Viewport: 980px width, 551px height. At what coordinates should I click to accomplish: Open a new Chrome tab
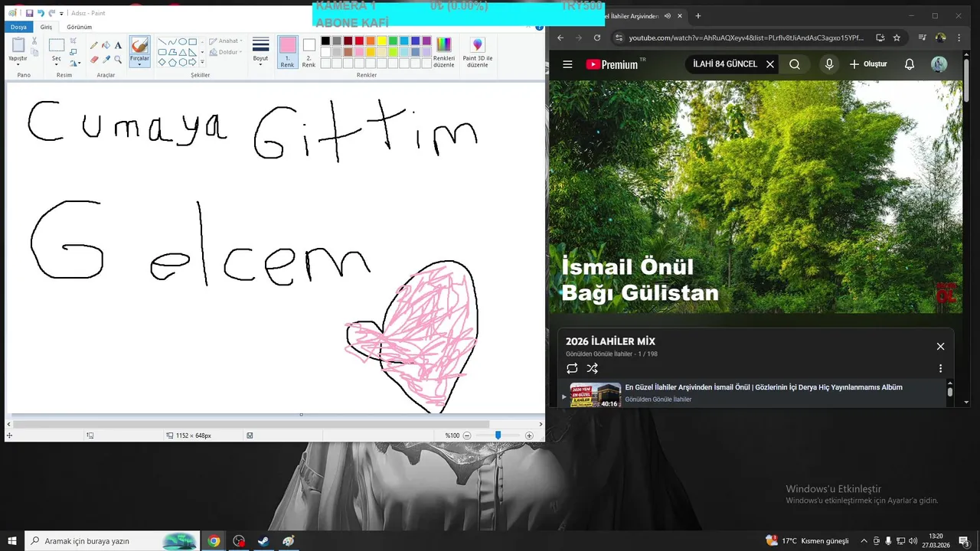(697, 16)
